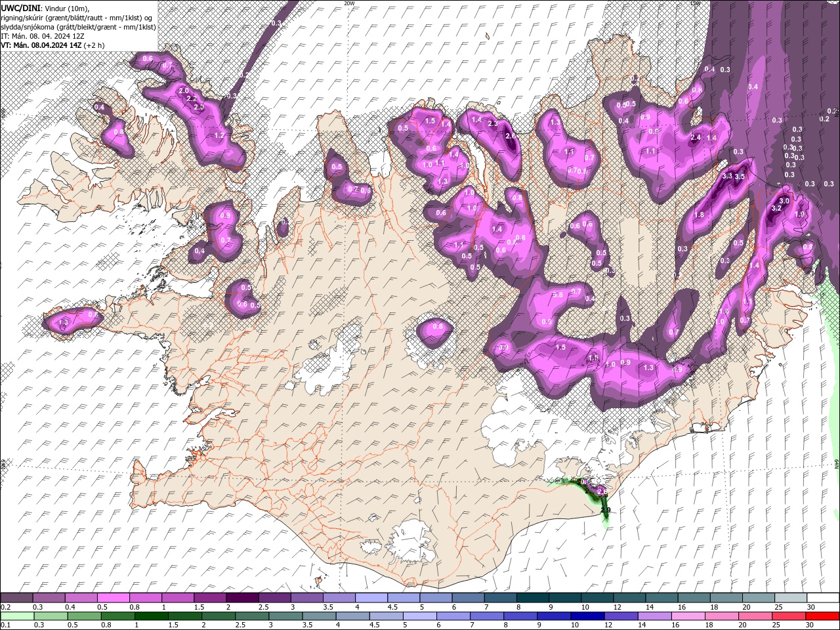This screenshot has width=840, height=630.
Task: Click map value 1.8 in eastern snow band
Action: [699, 215]
